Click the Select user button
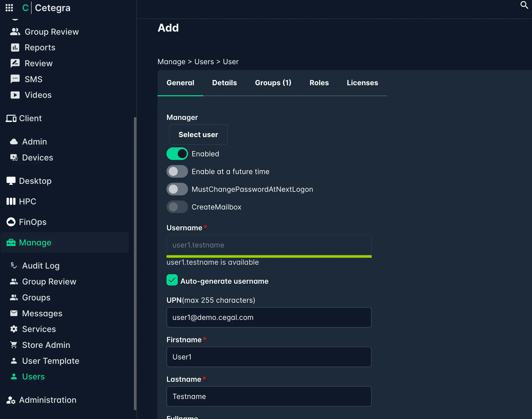 pos(198,135)
